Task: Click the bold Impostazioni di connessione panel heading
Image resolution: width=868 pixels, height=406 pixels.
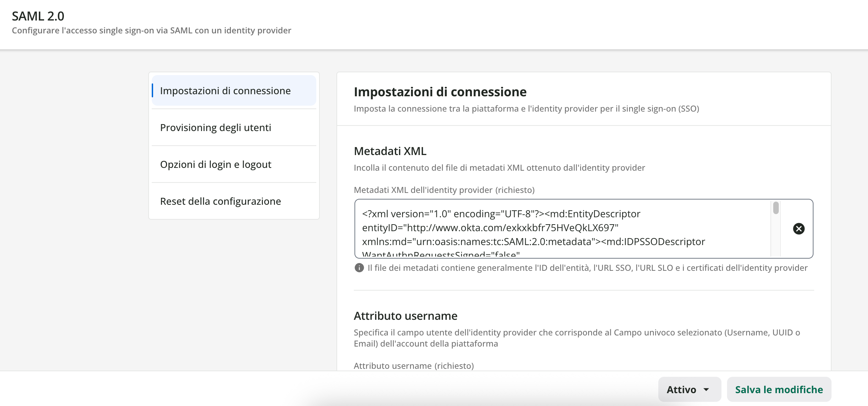Action: (440, 92)
